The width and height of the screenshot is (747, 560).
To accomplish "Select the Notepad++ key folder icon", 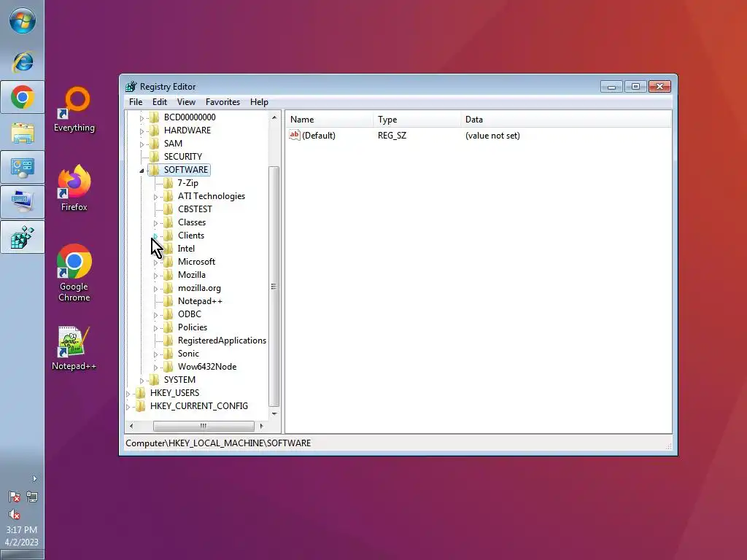I will coord(168,301).
